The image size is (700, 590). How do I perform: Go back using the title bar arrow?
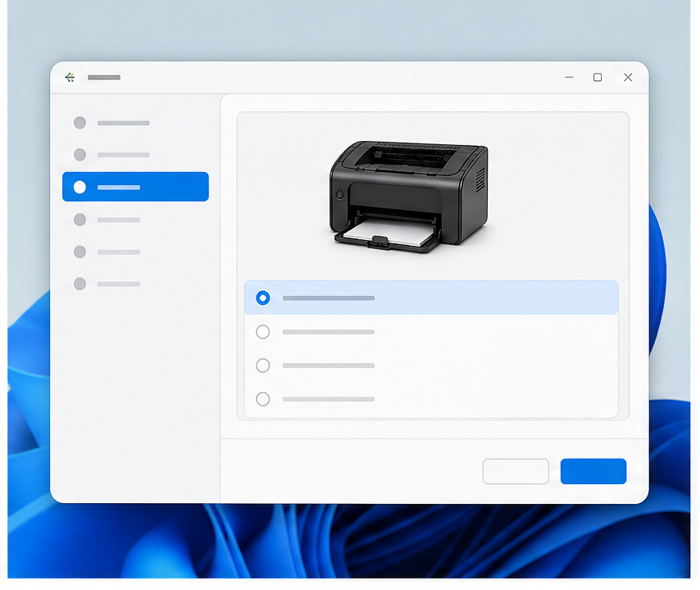pyautogui.click(x=70, y=78)
